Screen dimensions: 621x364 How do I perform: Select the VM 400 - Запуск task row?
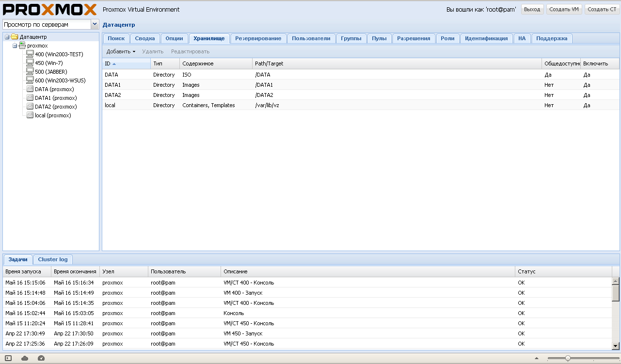pyautogui.click(x=307, y=293)
